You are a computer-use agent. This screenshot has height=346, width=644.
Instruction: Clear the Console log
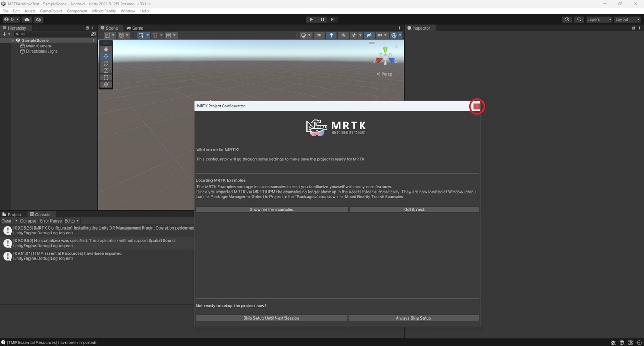(x=6, y=221)
